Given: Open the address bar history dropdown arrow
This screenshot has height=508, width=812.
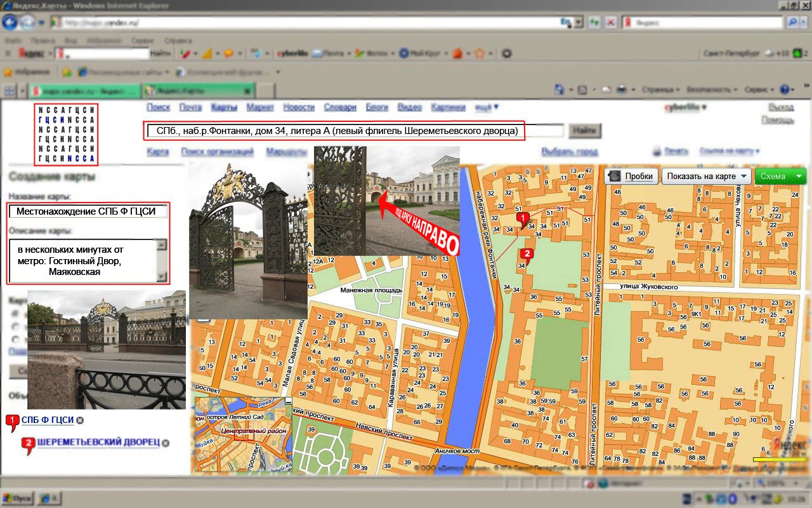Looking at the screenshot, I should pyautogui.click(x=579, y=22).
